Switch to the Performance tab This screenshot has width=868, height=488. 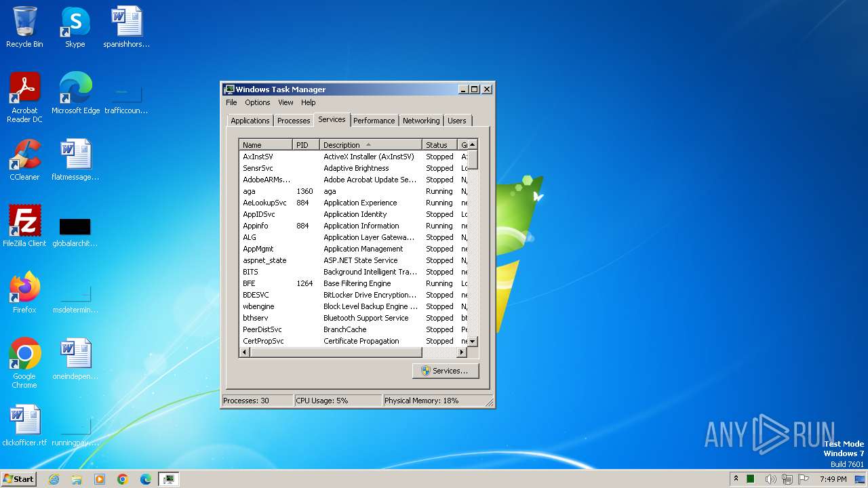(x=374, y=121)
